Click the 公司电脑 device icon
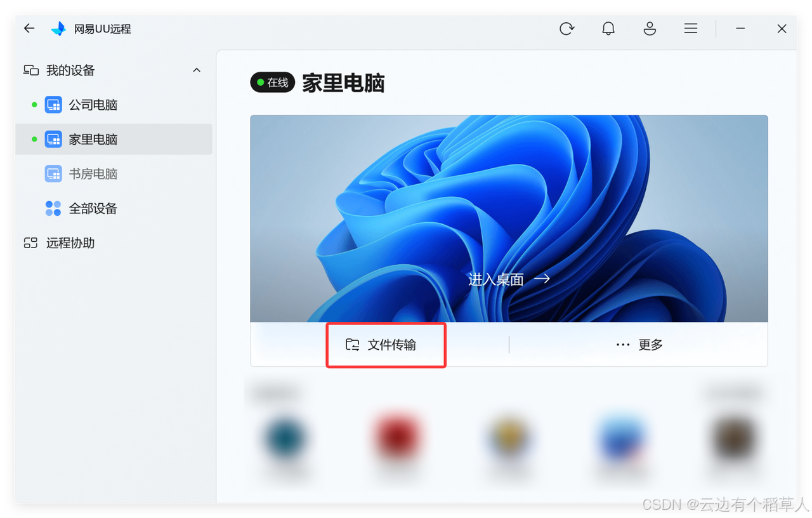Viewport: 812px width, 518px height. [53, 105]
